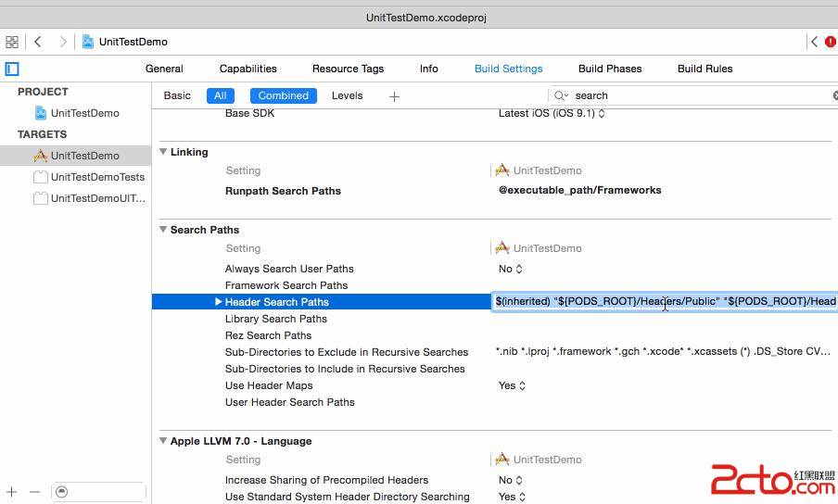The width and height of the screenshot is (838, 504).
Task: Click the add target plus button
Action: point(12,492)
